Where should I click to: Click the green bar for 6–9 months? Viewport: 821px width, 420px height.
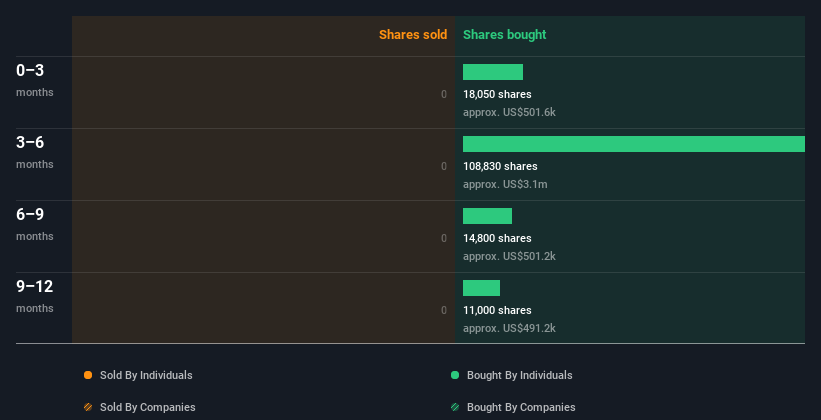tap(487, 216)
